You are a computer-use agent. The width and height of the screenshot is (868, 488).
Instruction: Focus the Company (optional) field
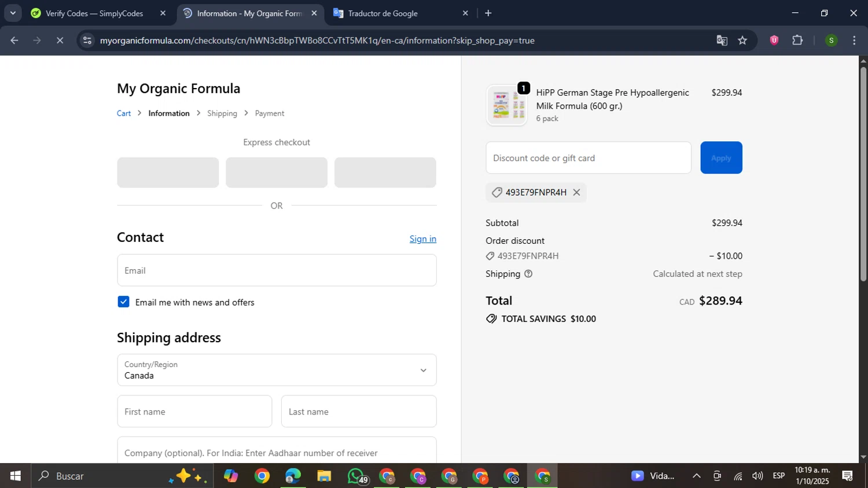click(x=277, y=450)
